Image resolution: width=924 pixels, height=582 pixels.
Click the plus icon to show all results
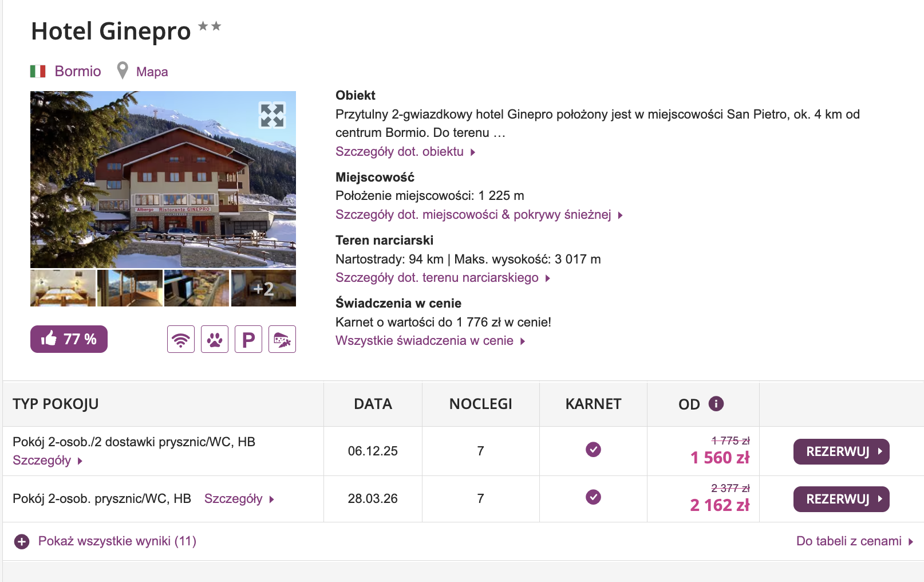tap(22, 540)
